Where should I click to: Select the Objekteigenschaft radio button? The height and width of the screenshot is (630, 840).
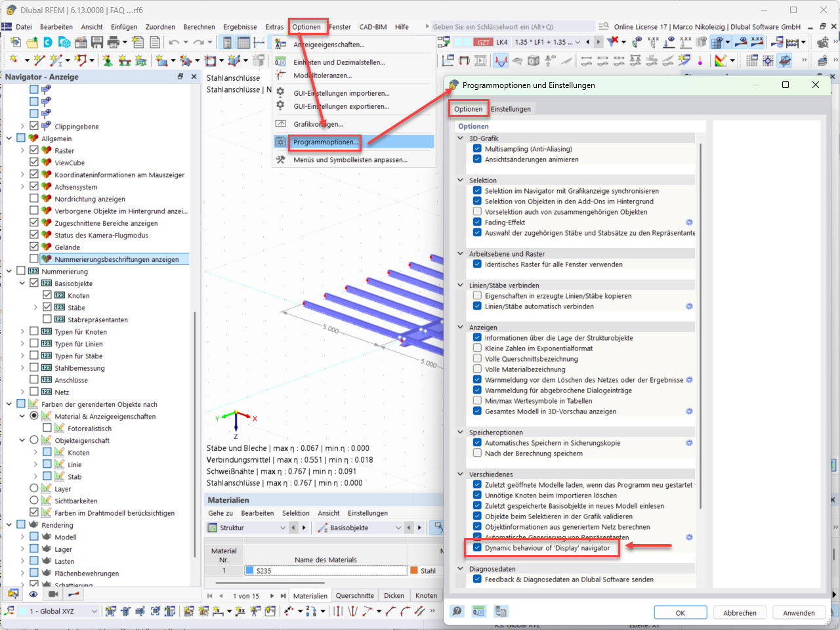point(33,438)
